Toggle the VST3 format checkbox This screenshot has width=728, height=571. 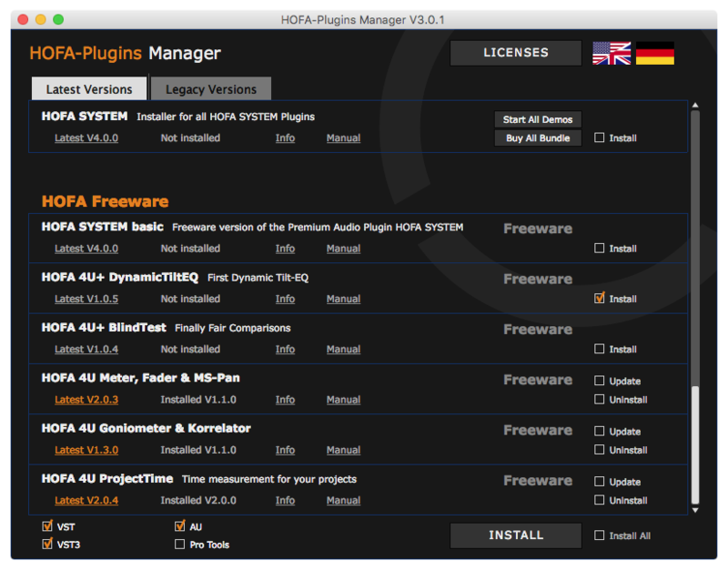[47, 544]
